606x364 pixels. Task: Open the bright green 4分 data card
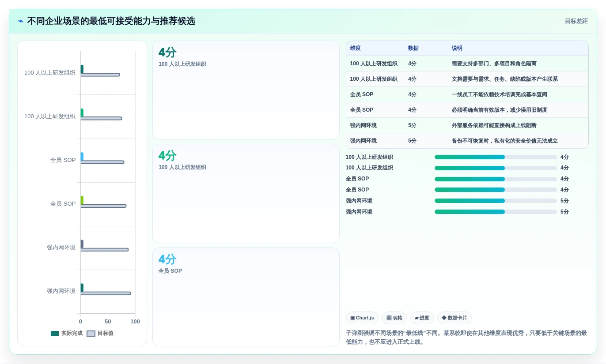246,193
